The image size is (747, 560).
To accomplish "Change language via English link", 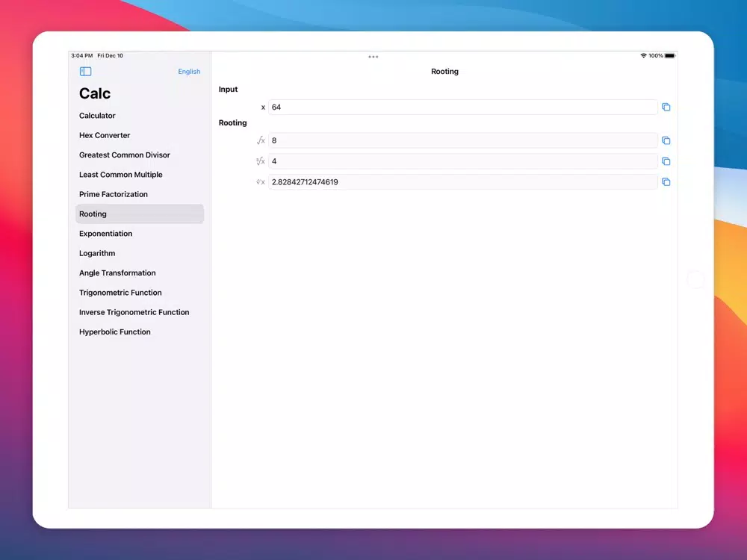I will (x=189, y=72).
